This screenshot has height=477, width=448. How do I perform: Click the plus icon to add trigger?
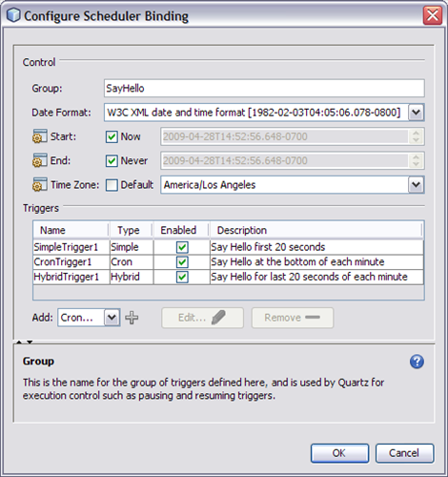click(x=132, y=318)
